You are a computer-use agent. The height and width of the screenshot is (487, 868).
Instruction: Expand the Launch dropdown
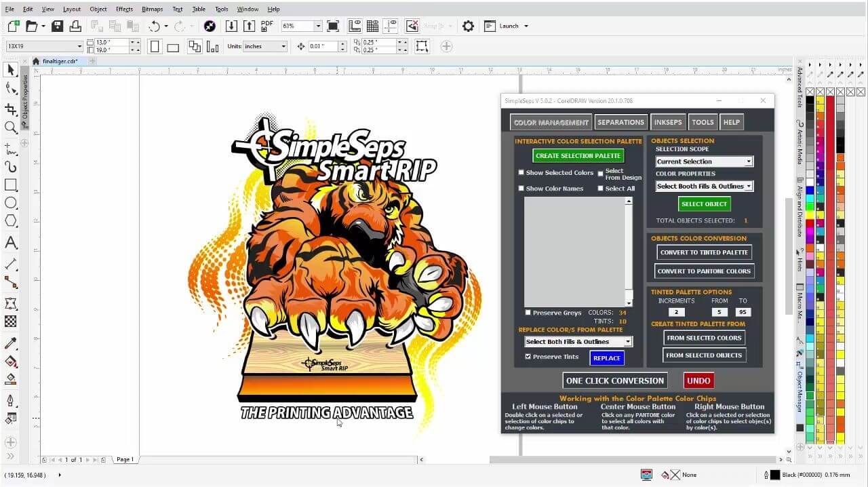526,26
